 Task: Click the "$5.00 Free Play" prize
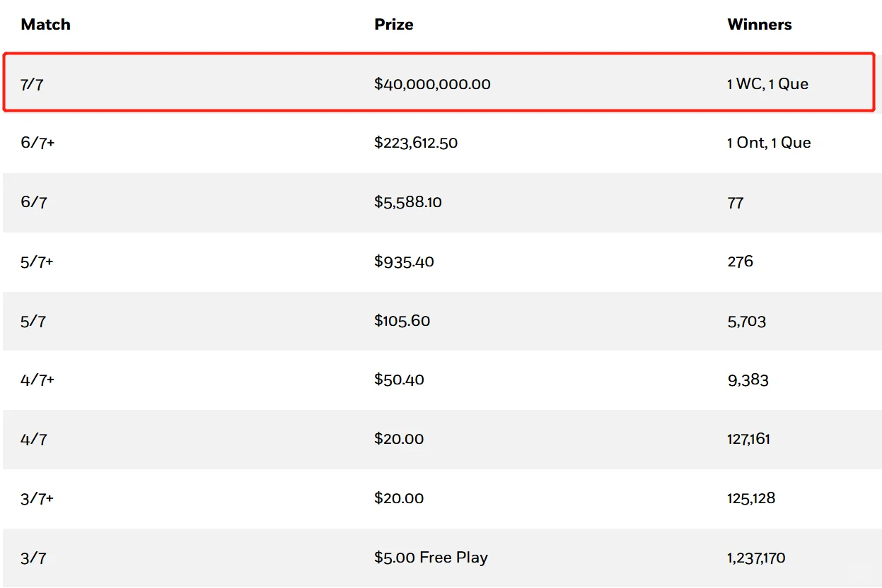[431, 558]
